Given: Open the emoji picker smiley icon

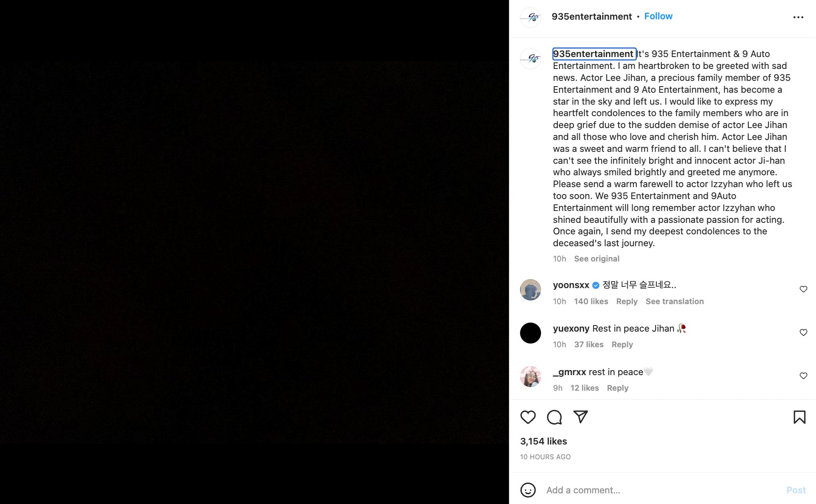Looking at the screenshot, I should 528,490.
